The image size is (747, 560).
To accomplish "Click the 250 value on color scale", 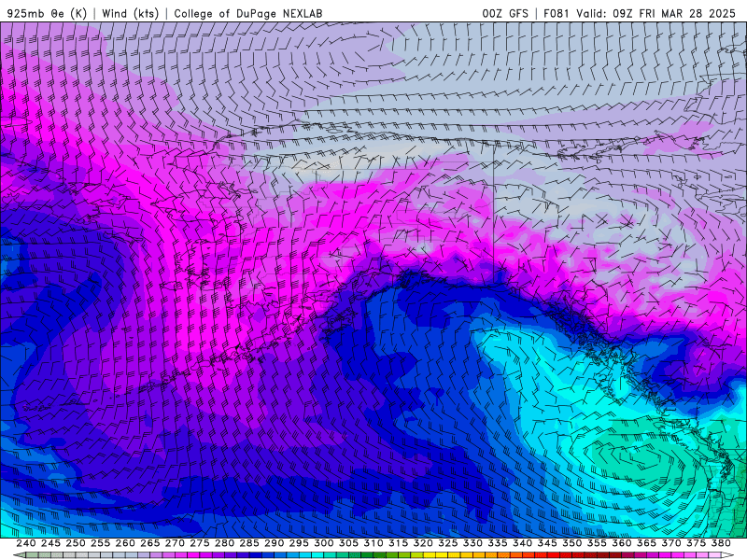I will 76,543.
